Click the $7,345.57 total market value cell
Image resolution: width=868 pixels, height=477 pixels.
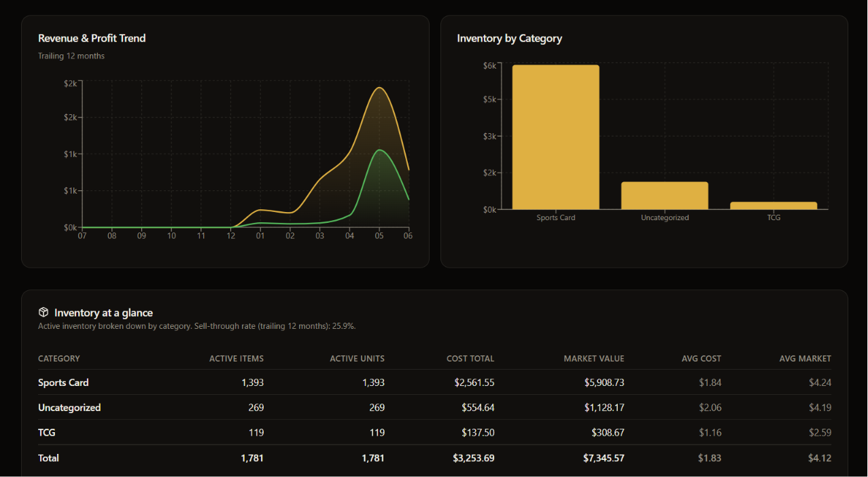[604, 458]
